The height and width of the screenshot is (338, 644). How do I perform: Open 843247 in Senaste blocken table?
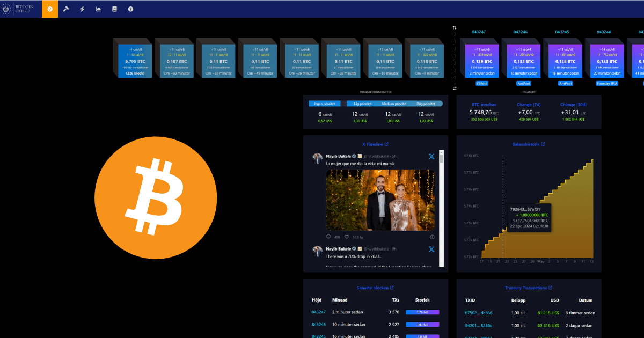pos(319,312)
